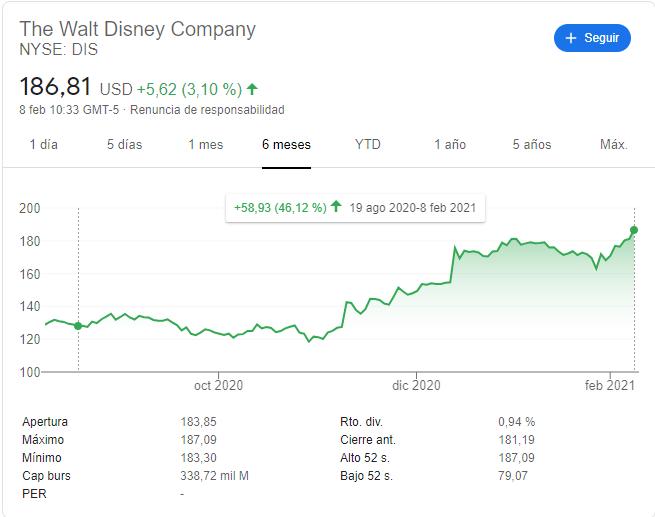Click the current price 186,81
Screen dimensions: 655x517
[x=55, y=86]
